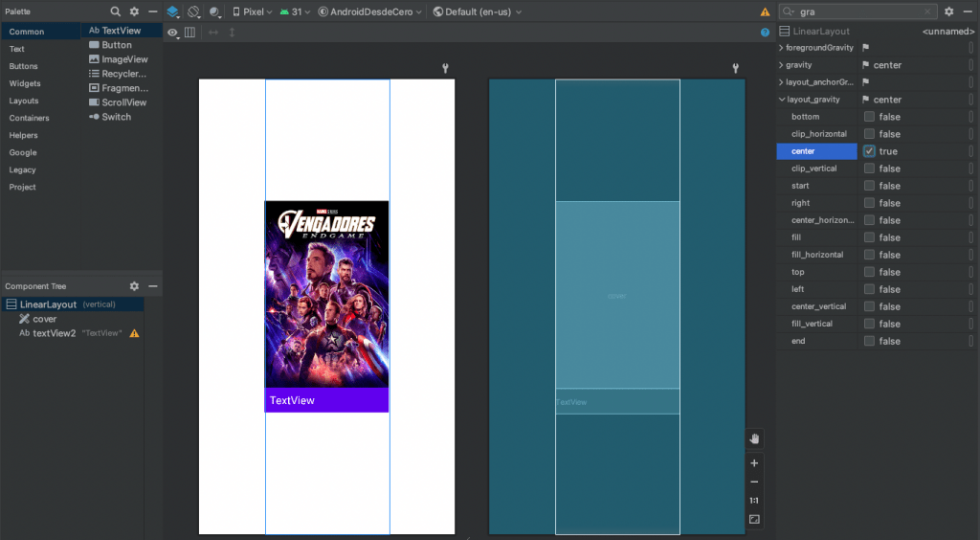Click the Avengers cover image in design
Image resolution: width=980 pixels, height=540 pixels.
(x=327, y=294)
